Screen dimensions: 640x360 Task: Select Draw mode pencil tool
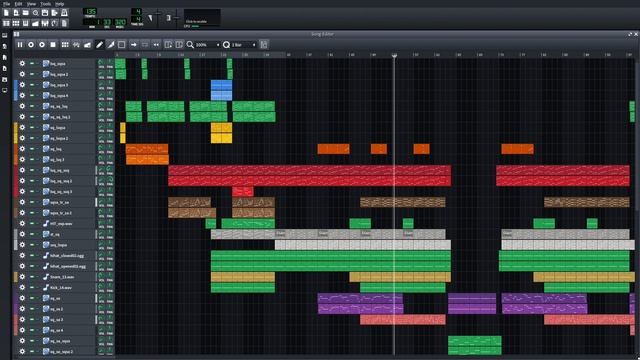tap(99, 44)
